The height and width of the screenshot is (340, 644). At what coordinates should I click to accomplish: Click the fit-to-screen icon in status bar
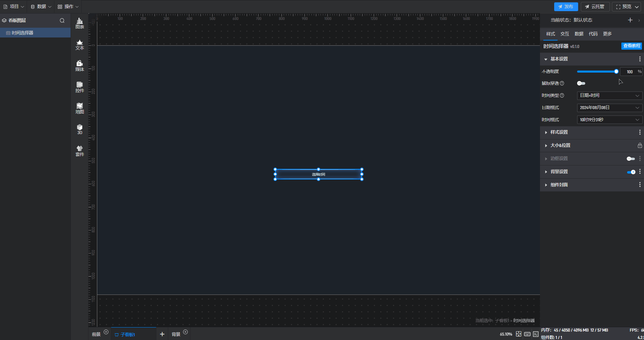tap(519, 334)
